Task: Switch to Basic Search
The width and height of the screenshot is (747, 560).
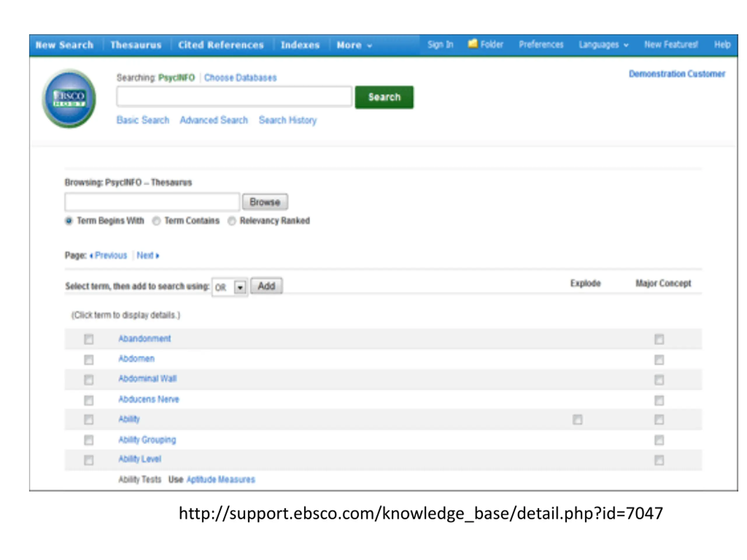Action: coord(143,120)
